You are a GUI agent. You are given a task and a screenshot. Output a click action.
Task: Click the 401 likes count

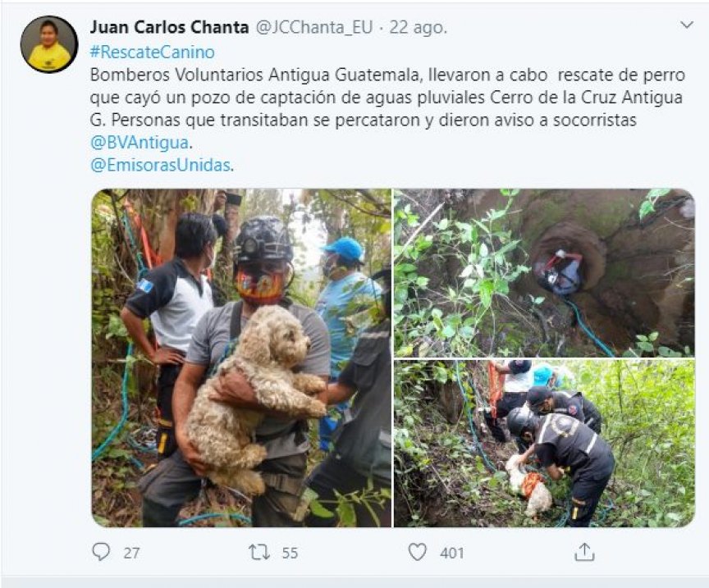[451, 553]
